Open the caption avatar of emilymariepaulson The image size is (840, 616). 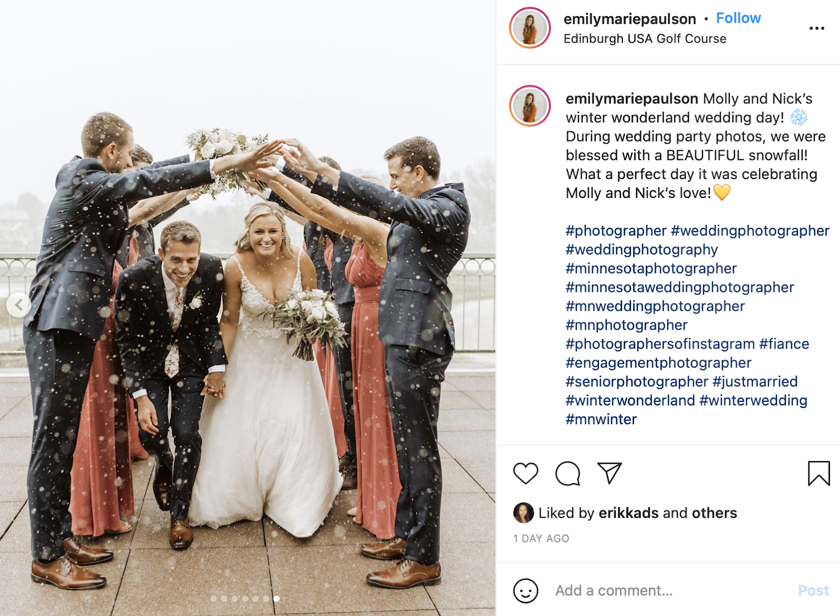(530, 106)
